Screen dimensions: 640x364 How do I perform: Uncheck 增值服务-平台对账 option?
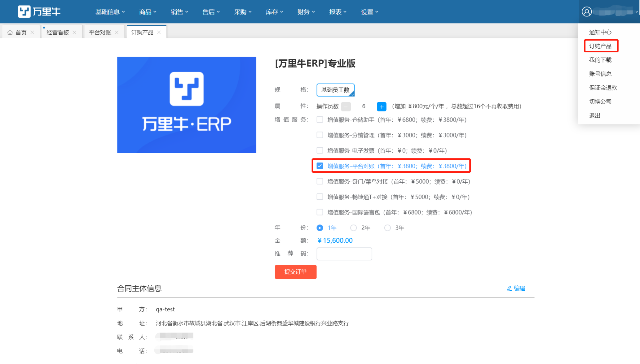click(x=320, y=166)
